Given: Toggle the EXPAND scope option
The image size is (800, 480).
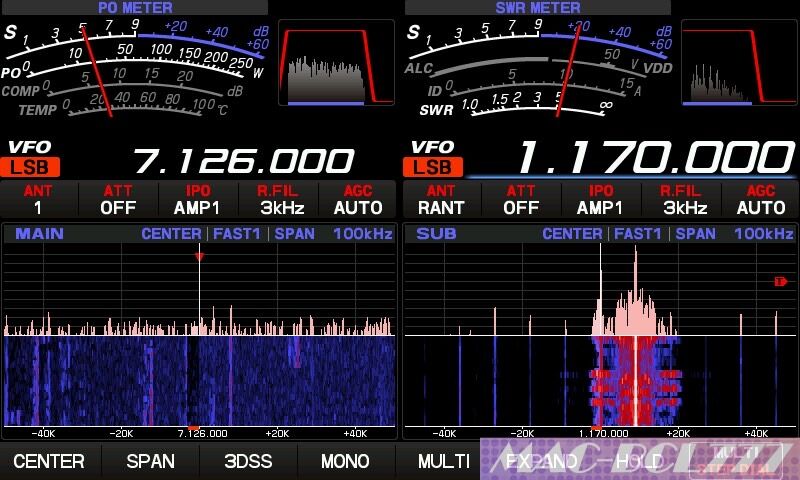Looking at the screenshot, I should click(x=541, y=461).
